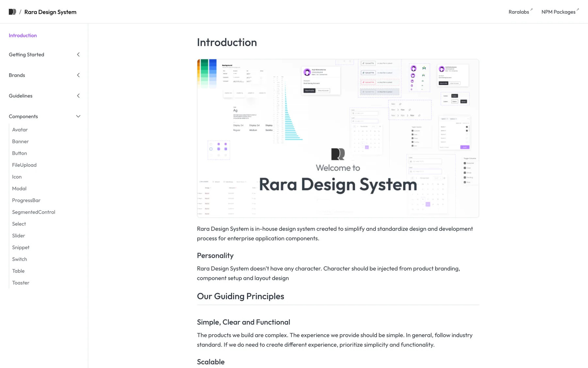This screenshot has width=588, height=368.
Task: Select Introduction in the sidebar
Action: [23, 35]
